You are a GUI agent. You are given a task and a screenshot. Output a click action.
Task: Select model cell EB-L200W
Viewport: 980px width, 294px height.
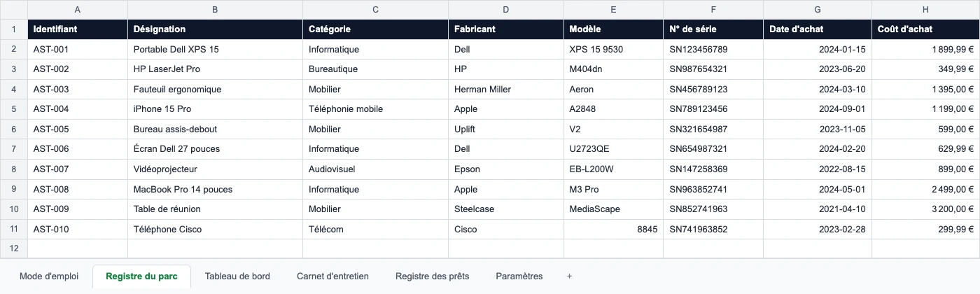[x=614, y=169]
